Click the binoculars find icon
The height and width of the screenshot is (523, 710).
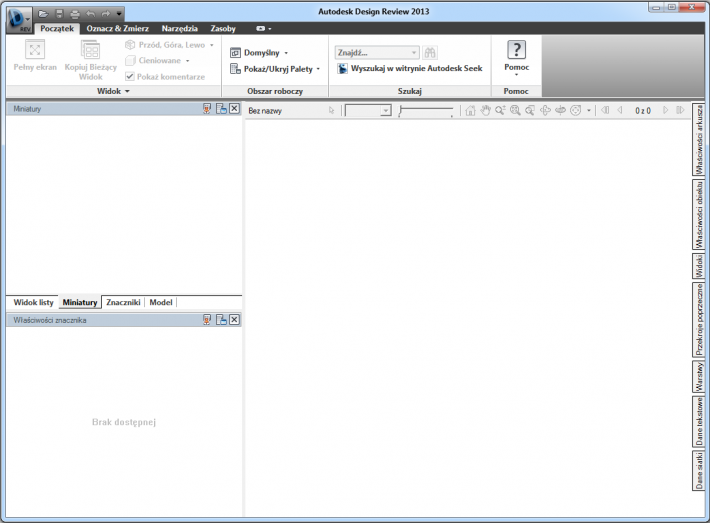[x=430, y=53]
